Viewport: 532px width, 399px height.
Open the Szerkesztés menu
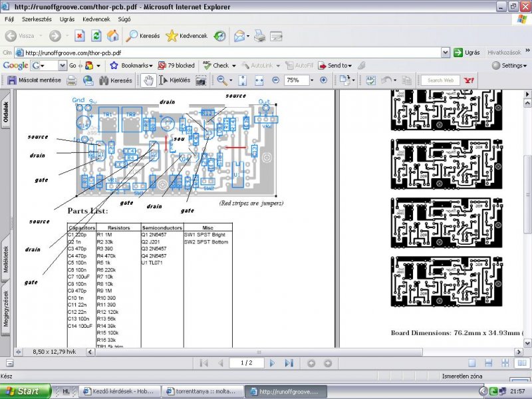(37, 19)
